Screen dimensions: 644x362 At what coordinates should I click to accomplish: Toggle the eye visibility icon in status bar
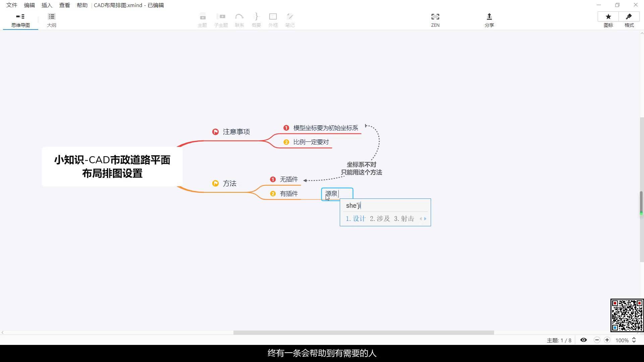(584, 340)
